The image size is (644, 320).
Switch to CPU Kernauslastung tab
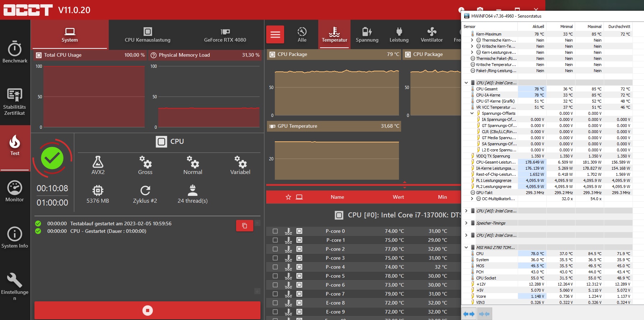(x=147, y=35)
